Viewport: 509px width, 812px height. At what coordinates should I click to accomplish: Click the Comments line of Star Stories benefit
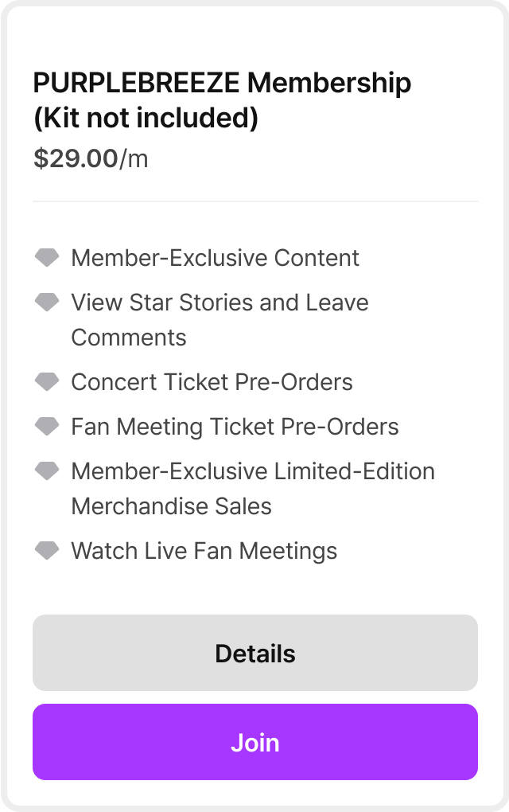coord(128,338)
